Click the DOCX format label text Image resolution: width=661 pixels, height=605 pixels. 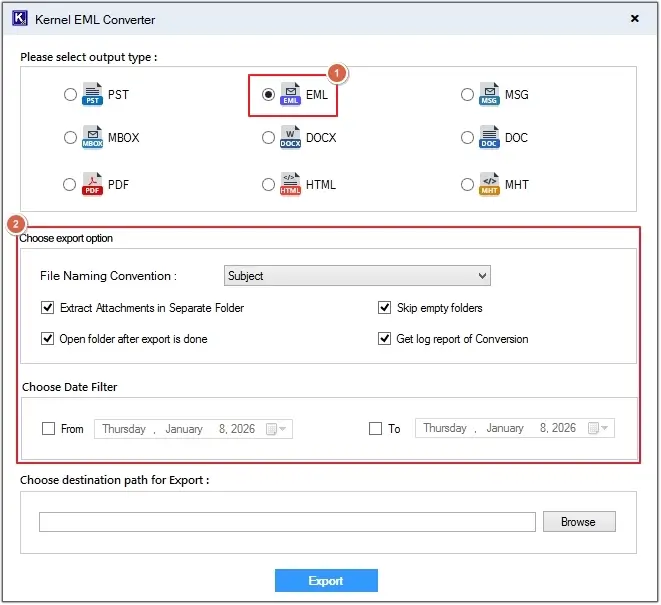[x=321, y=137]
